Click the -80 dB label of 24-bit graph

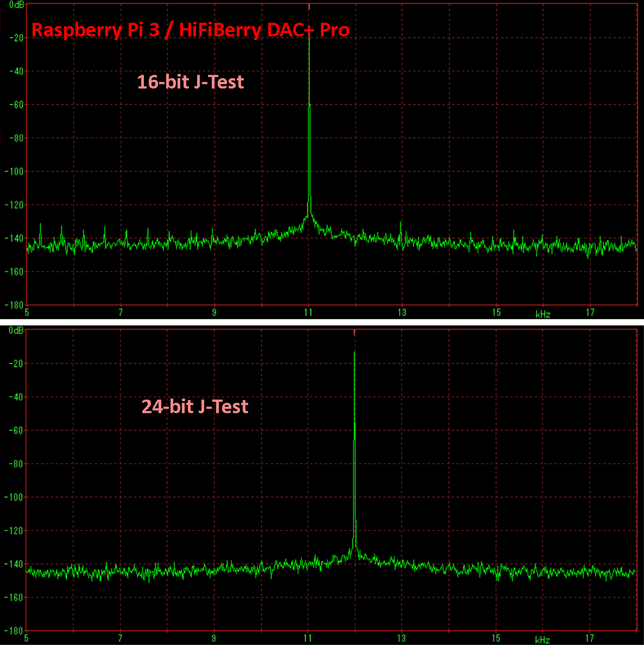[x=16, y=464]
